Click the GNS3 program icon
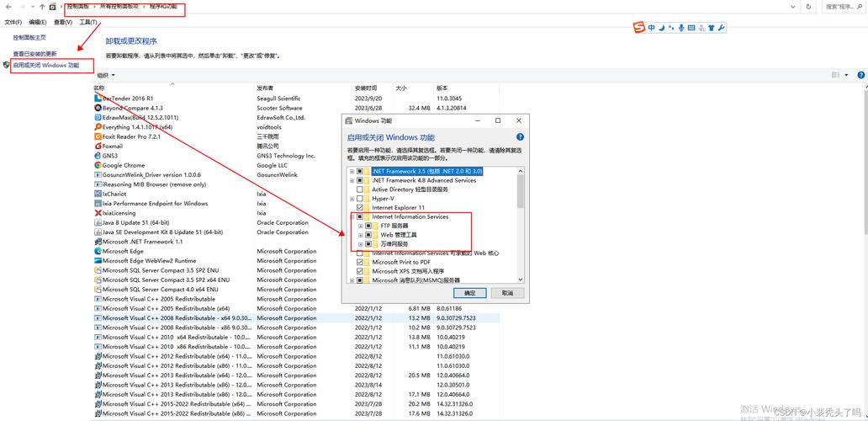Viewport: 868px width, 421px height. click(98, 156)
